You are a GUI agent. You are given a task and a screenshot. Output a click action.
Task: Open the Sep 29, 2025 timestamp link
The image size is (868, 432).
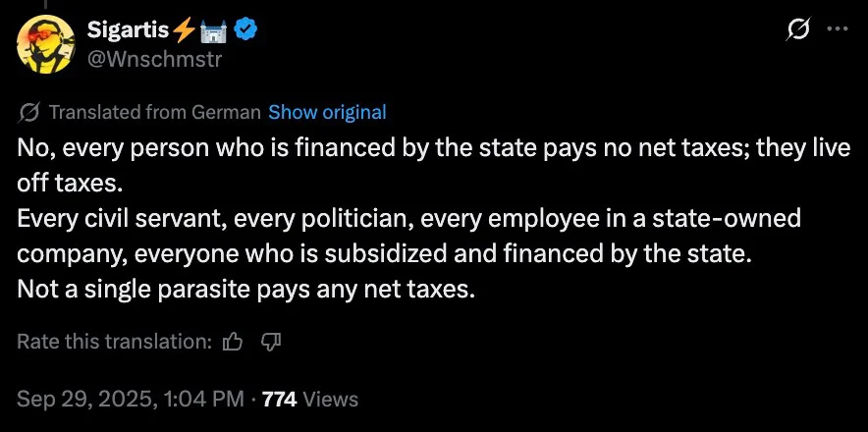[130, 399]
